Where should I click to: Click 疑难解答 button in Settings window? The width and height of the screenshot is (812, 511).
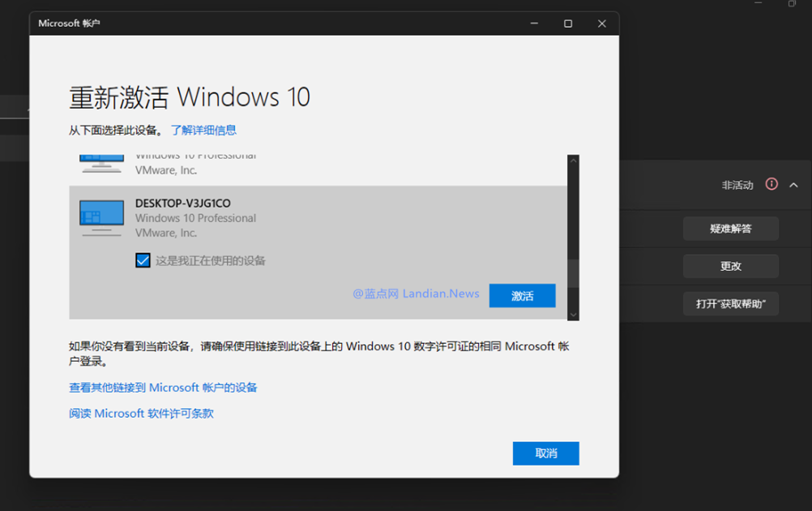coord(731,229)
